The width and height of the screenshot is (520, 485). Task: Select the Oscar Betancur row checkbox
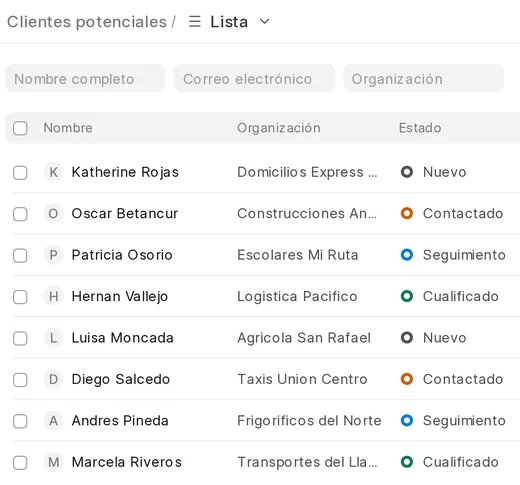click(x=20, y=214)
